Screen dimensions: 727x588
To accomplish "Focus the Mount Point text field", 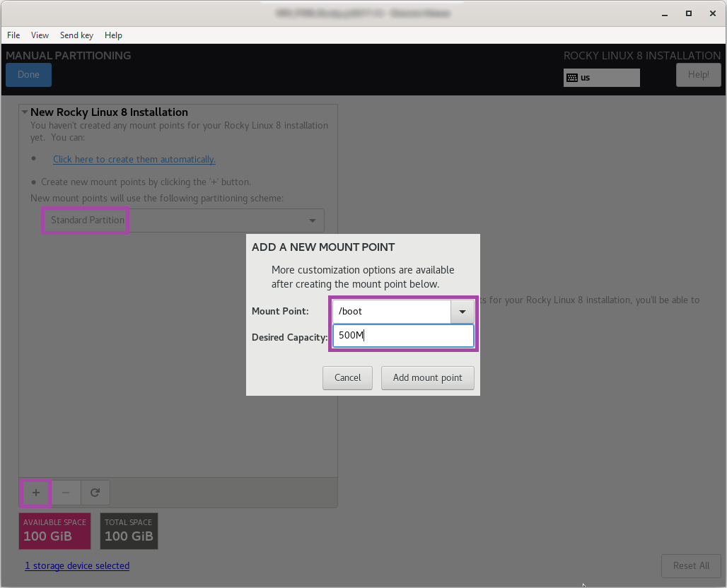I will pos(392,312).
